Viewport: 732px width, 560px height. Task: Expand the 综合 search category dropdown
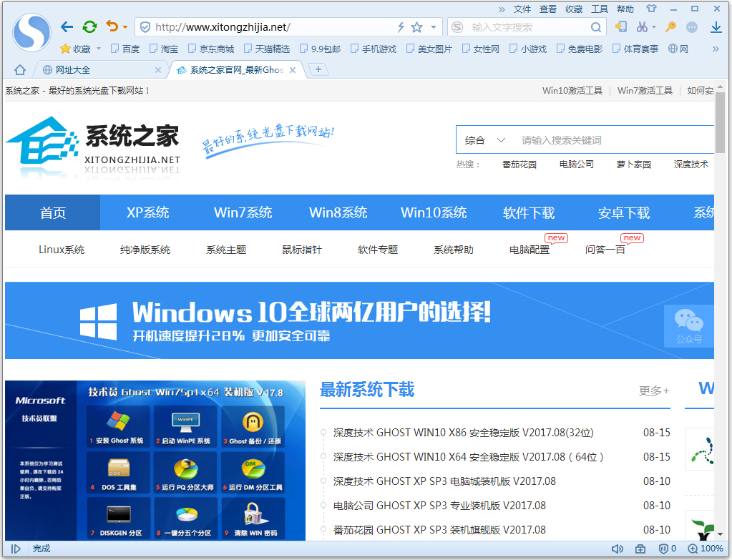click(x=484, y=140)
